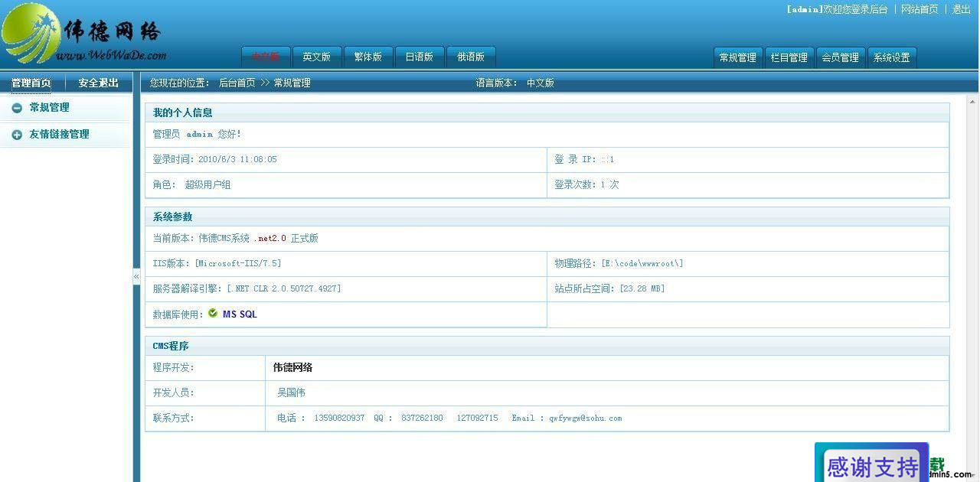
Task: Click the bold 伟德网络 developer value
Action: click(292, 368)
